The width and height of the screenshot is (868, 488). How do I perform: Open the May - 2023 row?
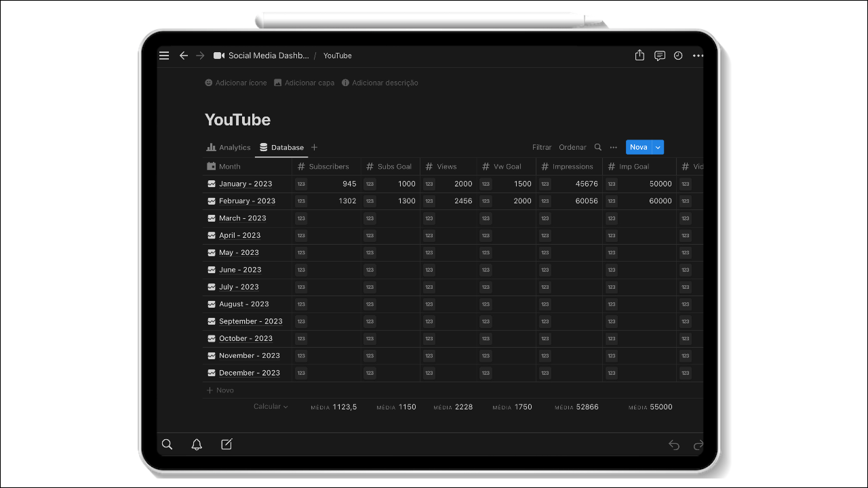239,252
